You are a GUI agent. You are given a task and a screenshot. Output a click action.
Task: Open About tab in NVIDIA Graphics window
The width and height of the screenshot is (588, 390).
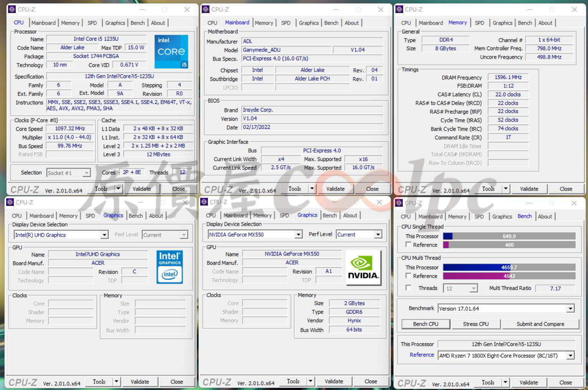[x=350, y=216]
